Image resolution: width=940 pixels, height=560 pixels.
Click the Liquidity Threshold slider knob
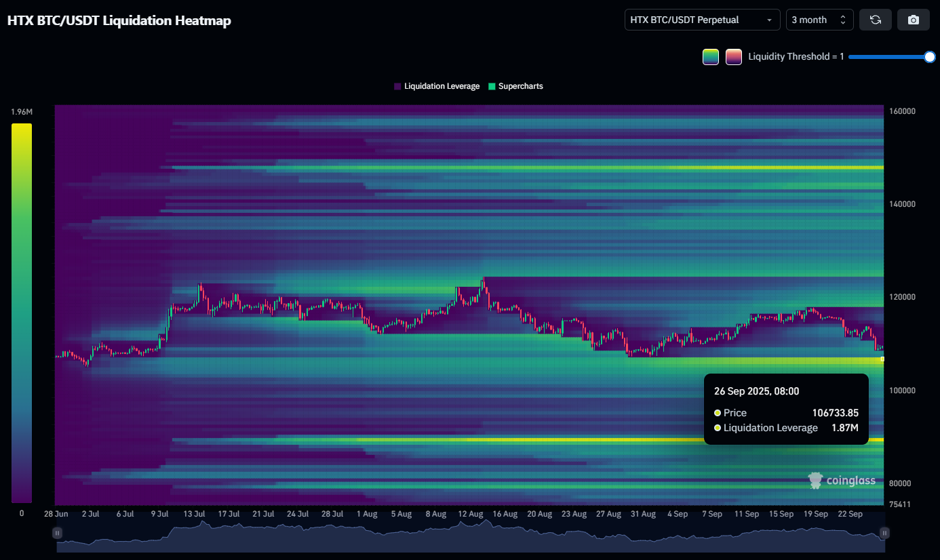point(930,57)
